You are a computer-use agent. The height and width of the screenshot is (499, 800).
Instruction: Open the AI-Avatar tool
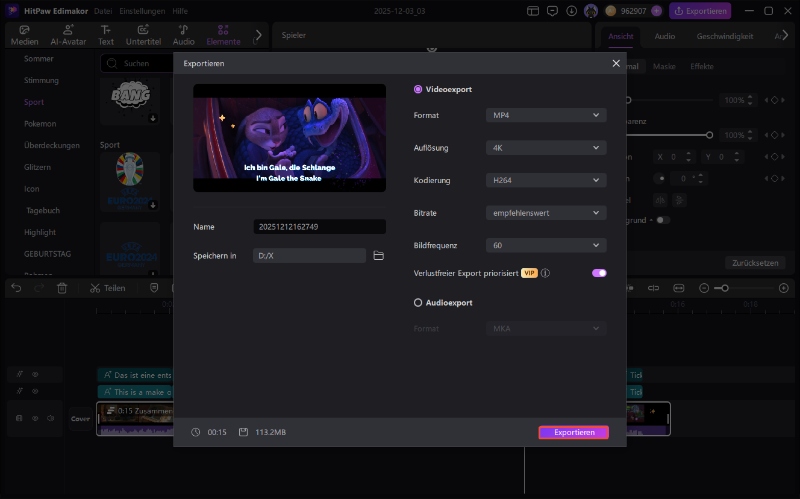(68, 35)
